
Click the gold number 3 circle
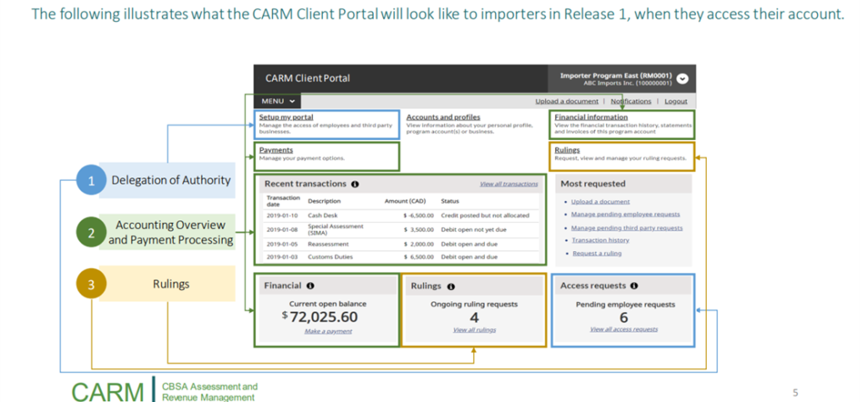(91, 284)
